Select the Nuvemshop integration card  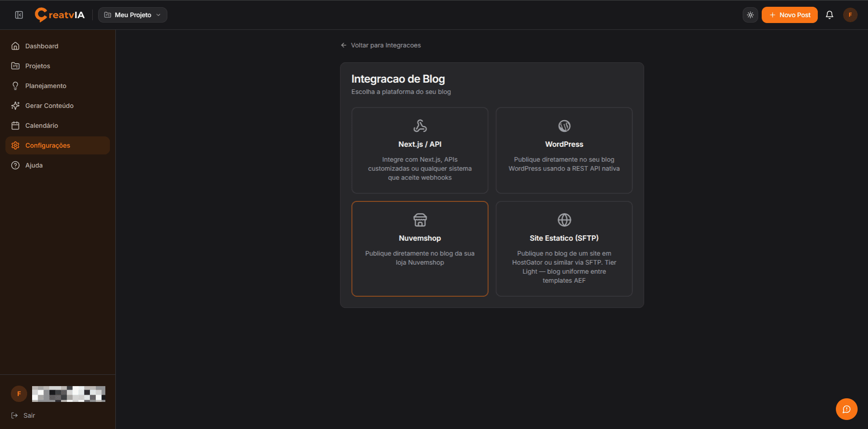click(420, 249)
